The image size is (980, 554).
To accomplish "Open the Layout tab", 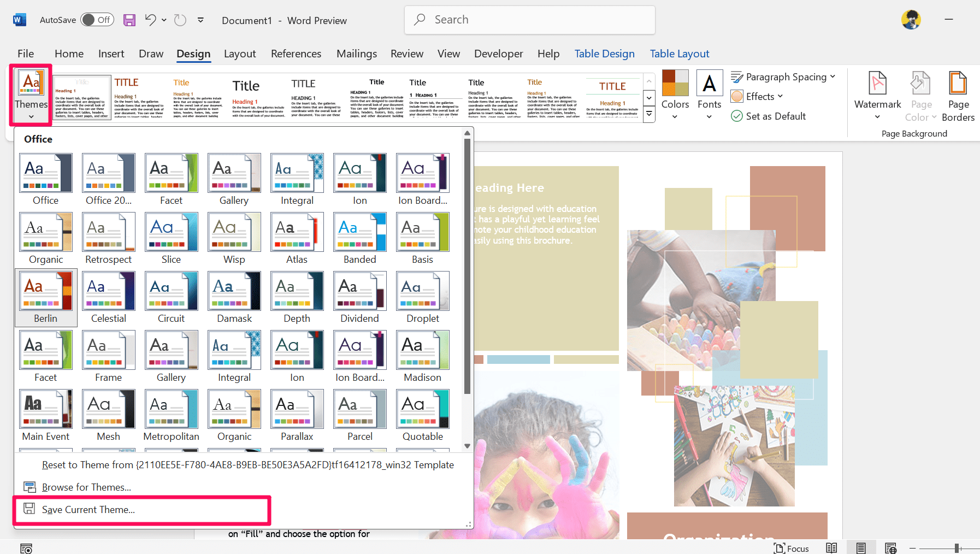I will [240, 54].
